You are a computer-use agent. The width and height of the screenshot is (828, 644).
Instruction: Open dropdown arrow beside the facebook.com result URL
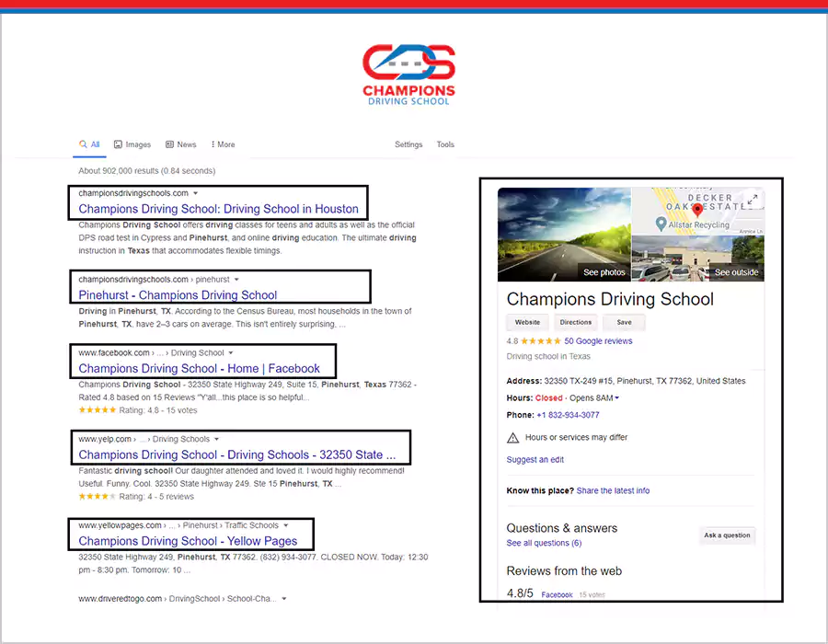(231, 353)
